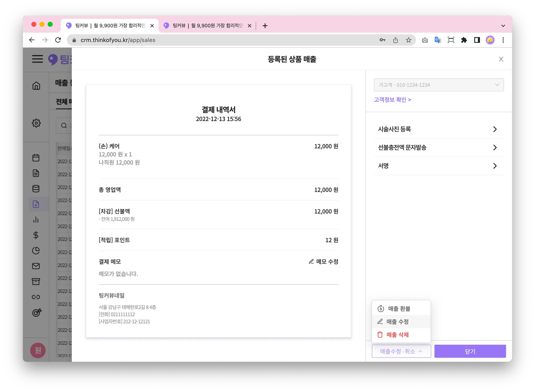Click the 닫기 button

(470, 351)
